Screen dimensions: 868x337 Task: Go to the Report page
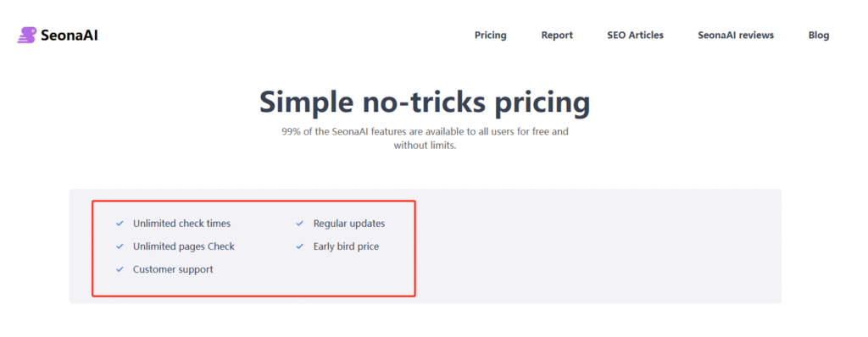point(557,36)
